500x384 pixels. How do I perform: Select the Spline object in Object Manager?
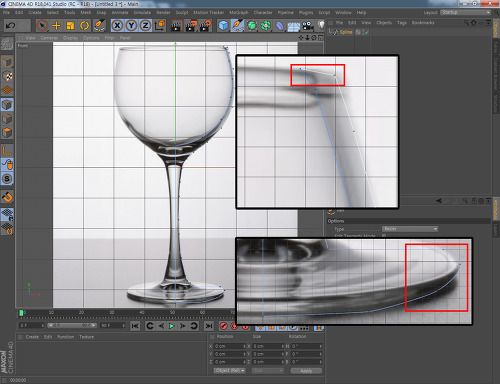coord(346,32)
